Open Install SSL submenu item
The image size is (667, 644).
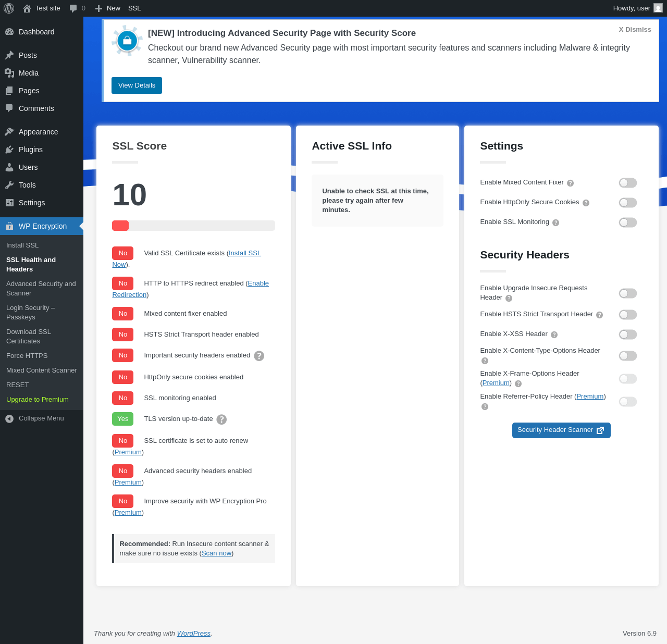42,245
